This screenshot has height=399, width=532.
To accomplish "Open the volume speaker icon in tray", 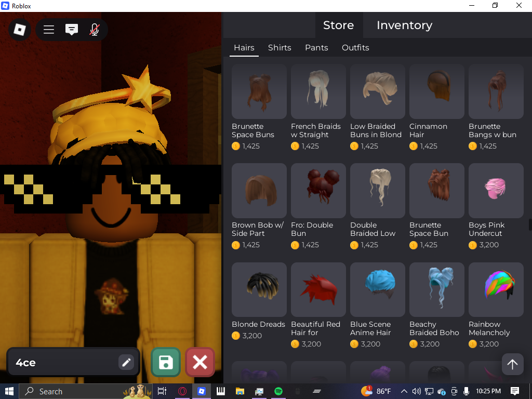I will [416, 391].
